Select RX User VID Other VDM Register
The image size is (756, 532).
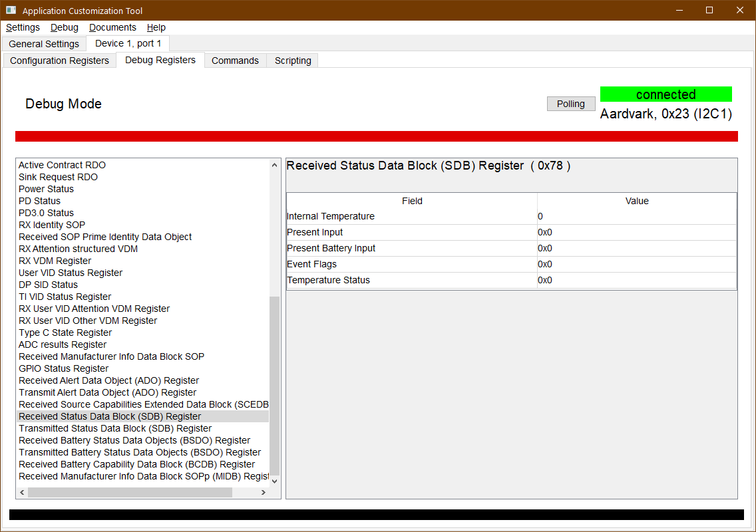point(142,321)
